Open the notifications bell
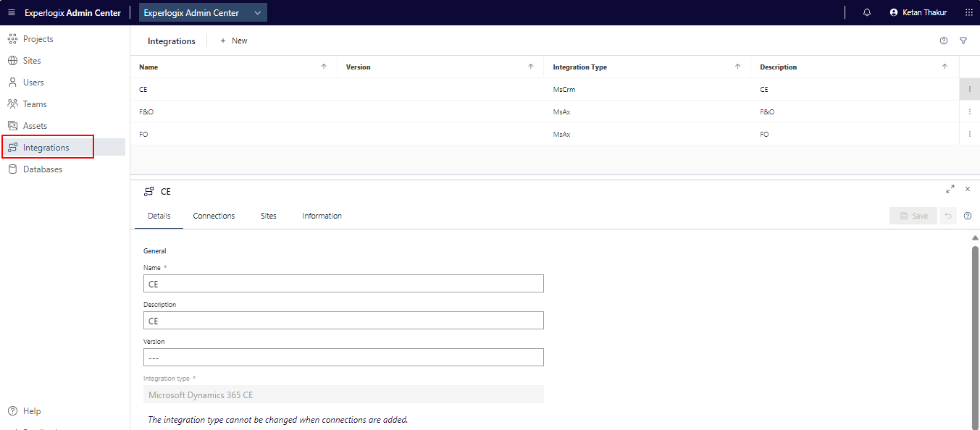The width and height of the screenshot is (980, 430). (867, 12)
